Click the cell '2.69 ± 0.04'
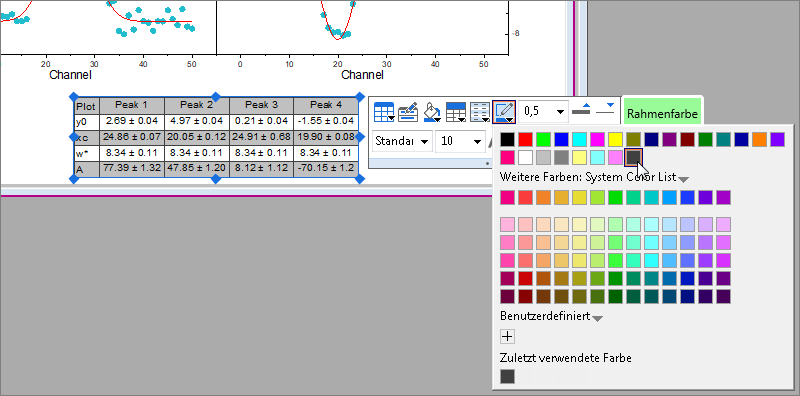800x396 pixels. click(x=132, y=121)
